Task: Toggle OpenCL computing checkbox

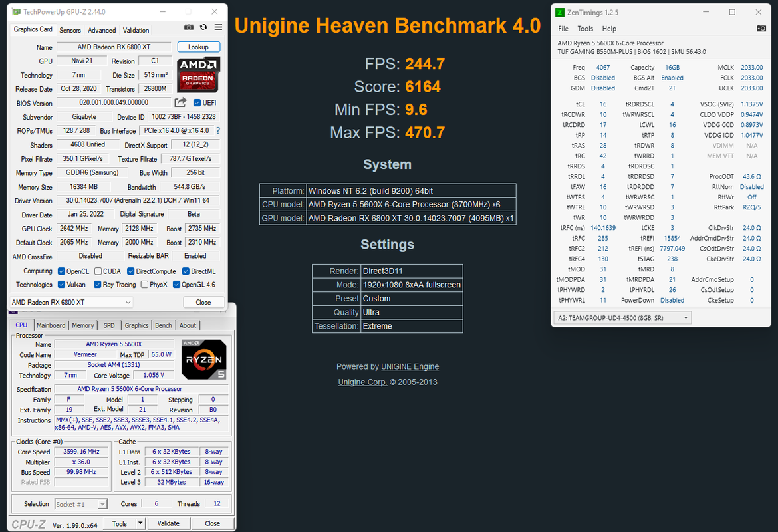Action: pos(62,271)
